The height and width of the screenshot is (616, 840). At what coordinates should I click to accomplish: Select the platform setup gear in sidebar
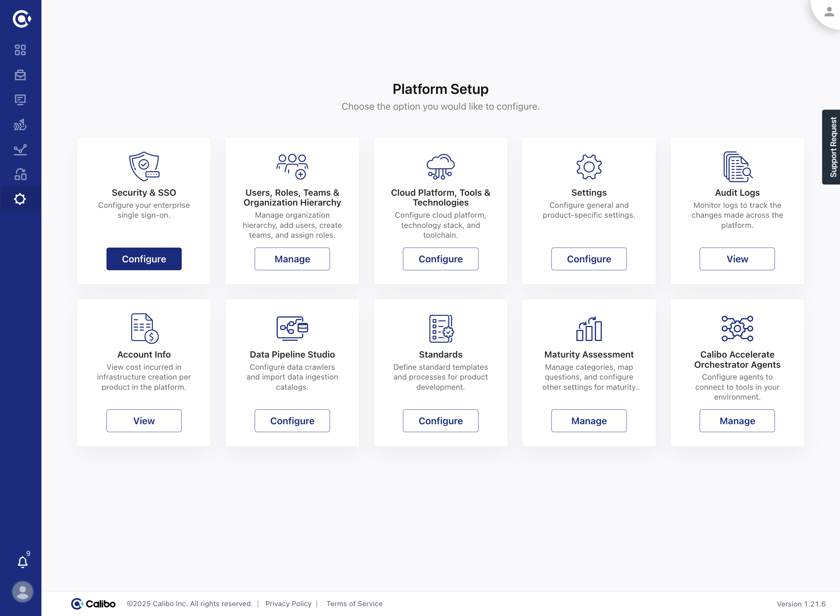coord(20,199)
